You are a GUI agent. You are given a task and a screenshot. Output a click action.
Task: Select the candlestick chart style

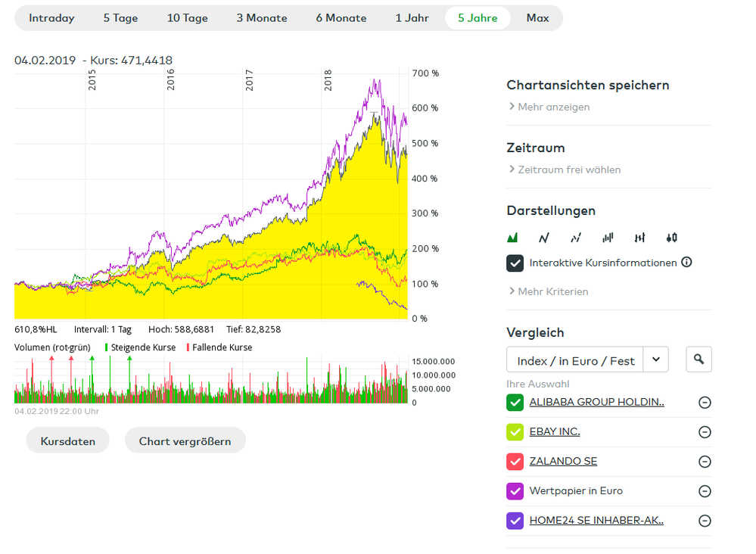671,238
